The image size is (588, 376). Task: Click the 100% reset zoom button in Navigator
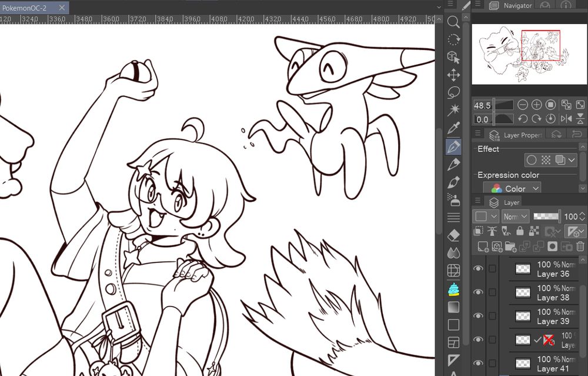(550, 105)
